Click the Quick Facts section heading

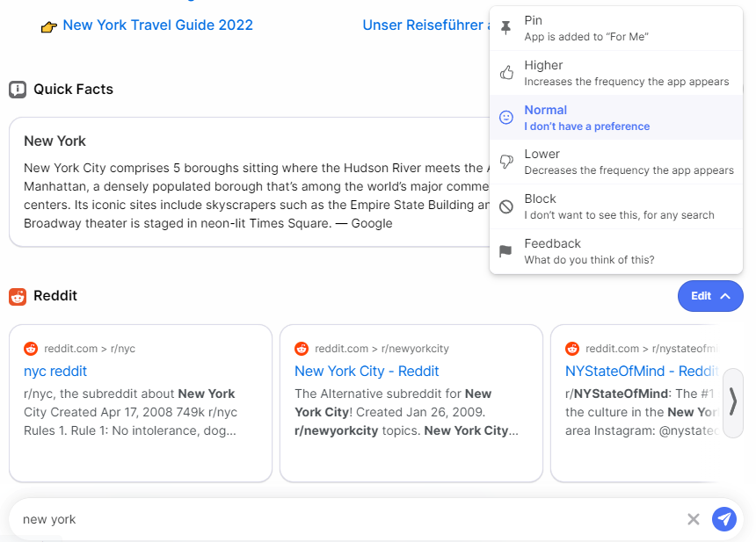pyautogui.click(x=73, y=89)
